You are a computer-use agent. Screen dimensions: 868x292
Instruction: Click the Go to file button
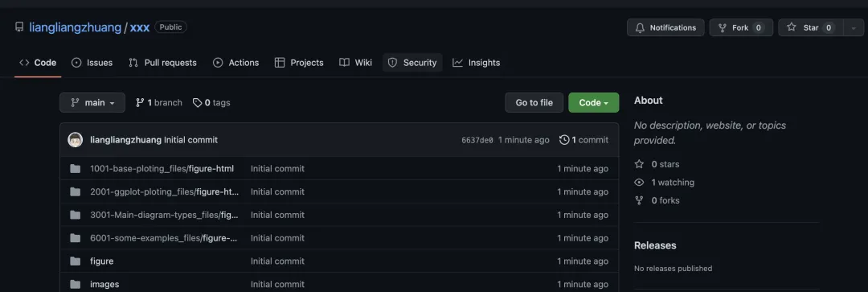[534, 102]
